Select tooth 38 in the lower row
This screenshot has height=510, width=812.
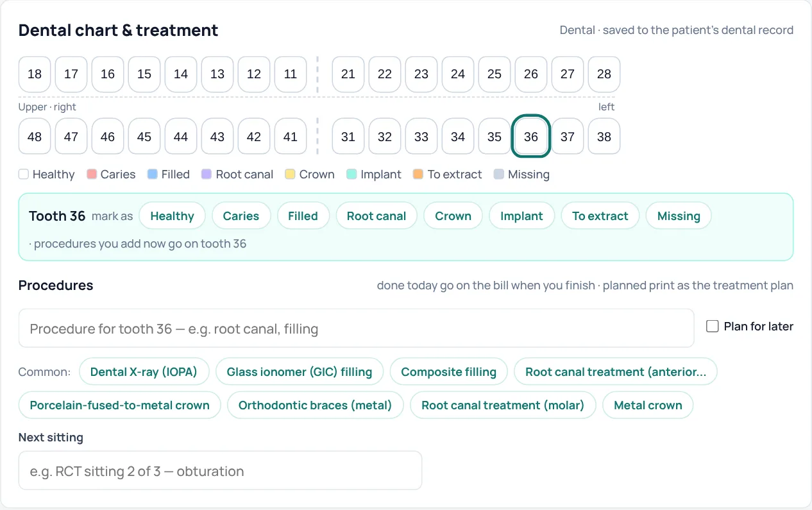click(x=604, y=137)
